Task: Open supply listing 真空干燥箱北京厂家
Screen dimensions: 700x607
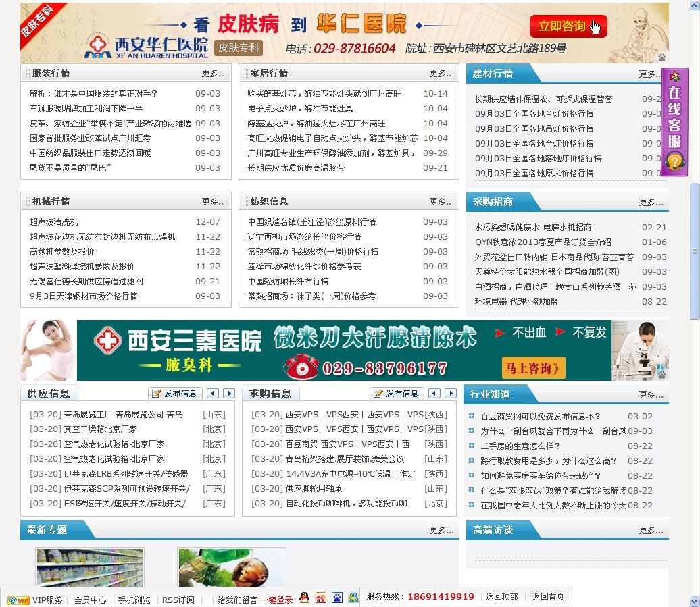Action: (101, 429)
